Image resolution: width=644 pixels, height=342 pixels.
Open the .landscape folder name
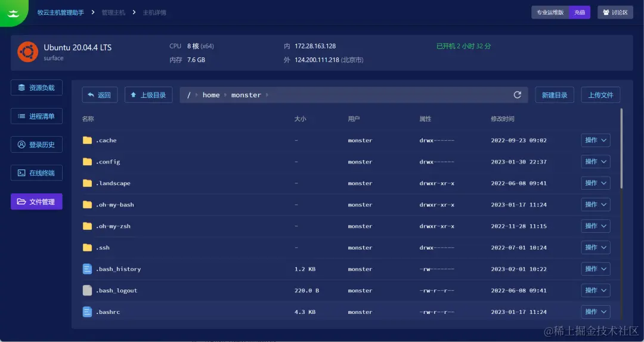coord(113,183)
